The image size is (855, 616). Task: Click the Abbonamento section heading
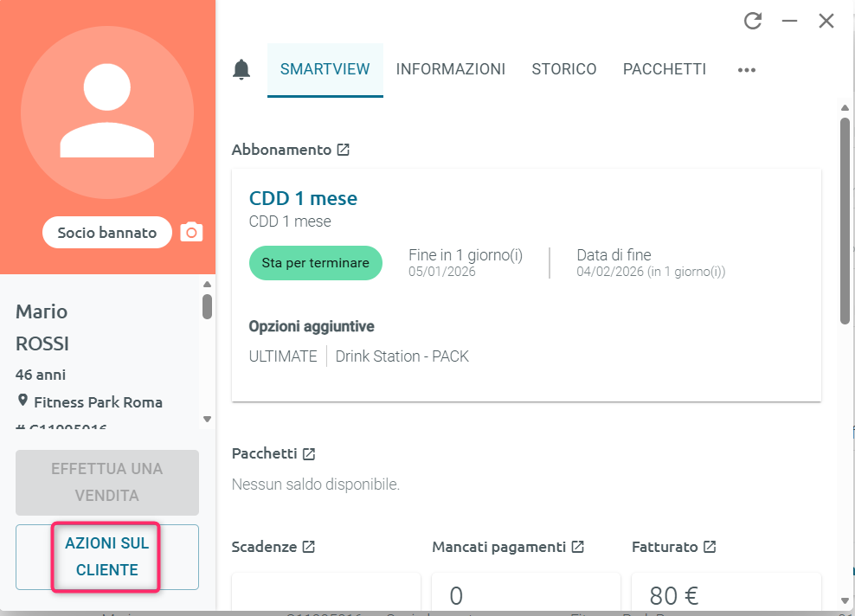click(281, 150)
